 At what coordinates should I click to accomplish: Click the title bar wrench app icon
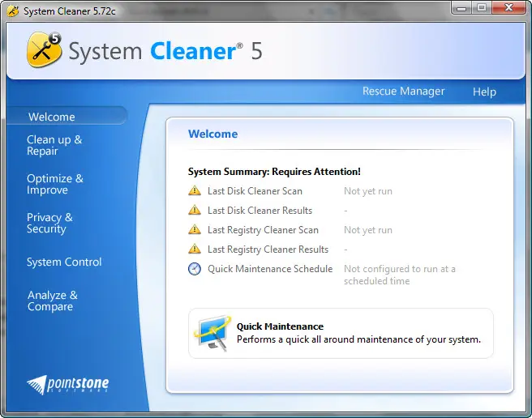13,11
